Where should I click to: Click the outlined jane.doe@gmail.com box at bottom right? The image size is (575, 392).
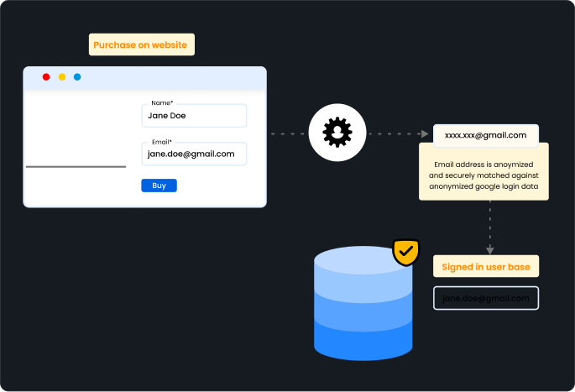click(486, 299)
